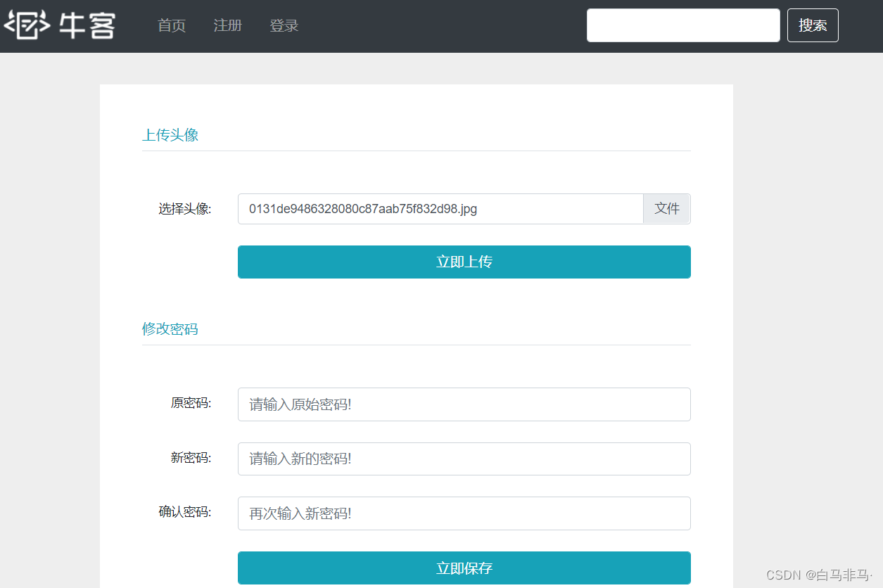The height and width of the screenshot is (588, 883).
Task: Click the 上传头像 section heading
Action: pos(170,135)
